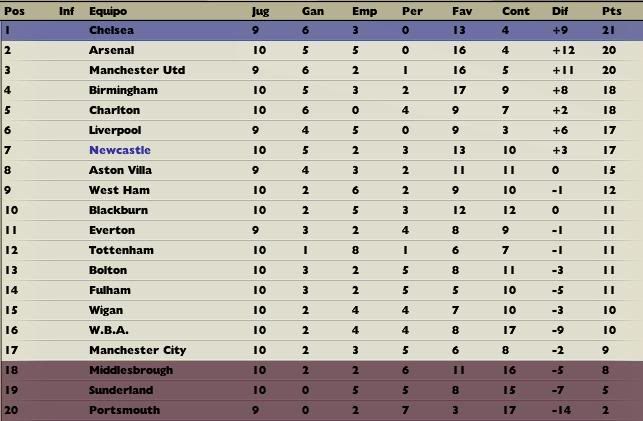Sort by the Dif column header
Viewport: 643px width, 421px height.
pyautogui.click(x=560, y=11)
